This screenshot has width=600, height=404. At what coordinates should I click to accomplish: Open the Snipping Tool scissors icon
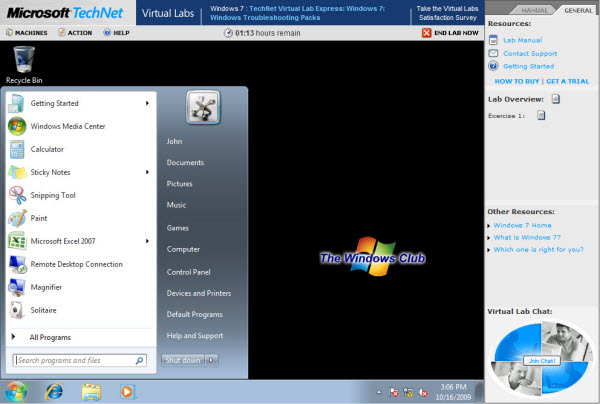17,195
